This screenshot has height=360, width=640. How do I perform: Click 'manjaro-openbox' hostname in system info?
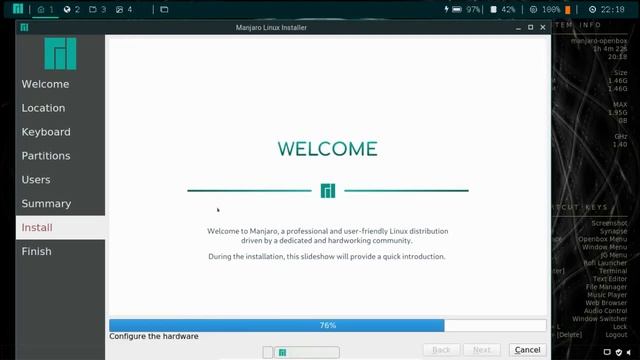599,41
